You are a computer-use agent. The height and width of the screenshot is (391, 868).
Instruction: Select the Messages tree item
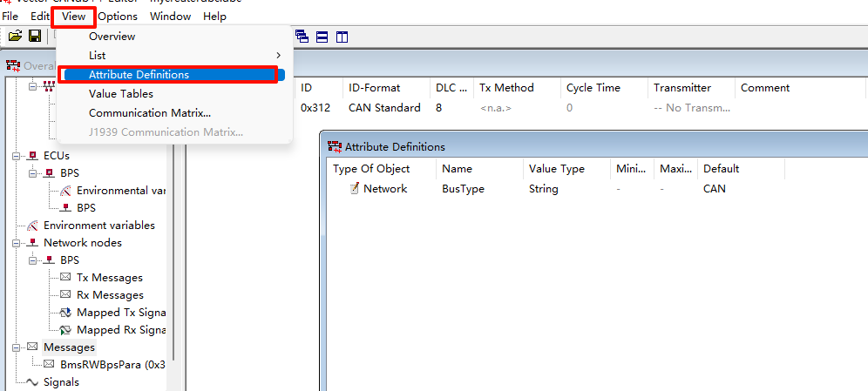pyautogui.click(x=69, y=347)
